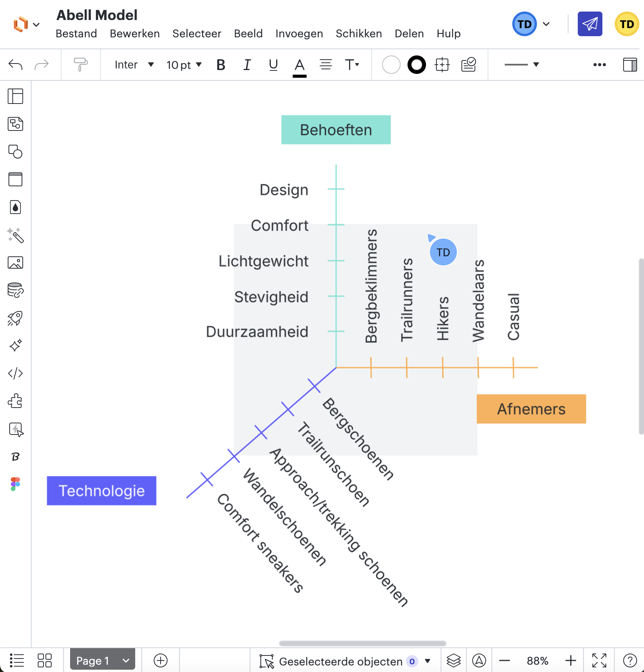Screen dimensions: 644x672
Task: Open the shapes panel in sidebar
Action: [x=15, y=152]
